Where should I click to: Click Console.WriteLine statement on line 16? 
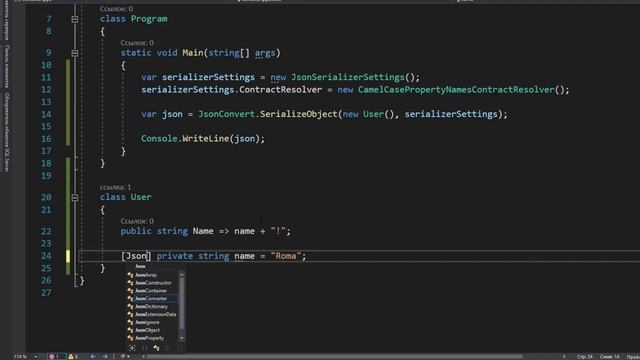pyautogui.click(x=203, y=139)
